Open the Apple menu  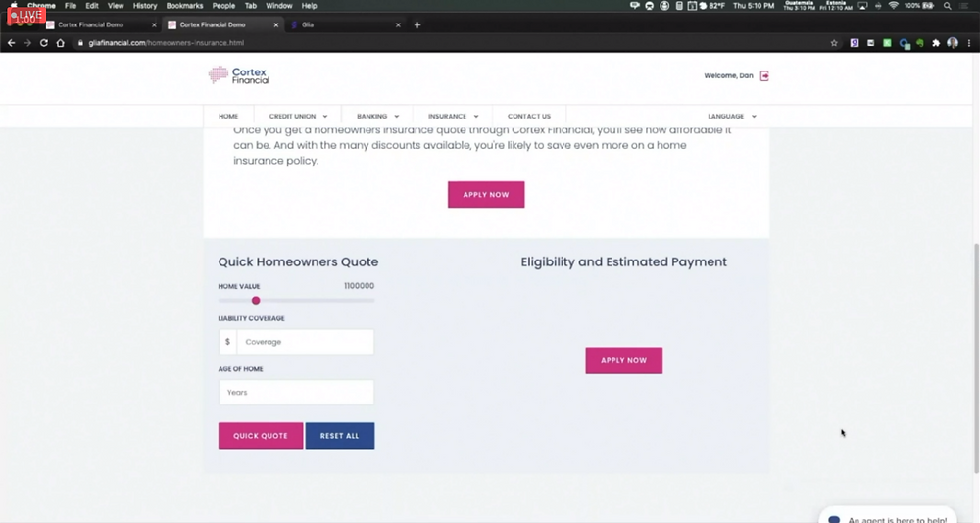click(x=14, y=6)
